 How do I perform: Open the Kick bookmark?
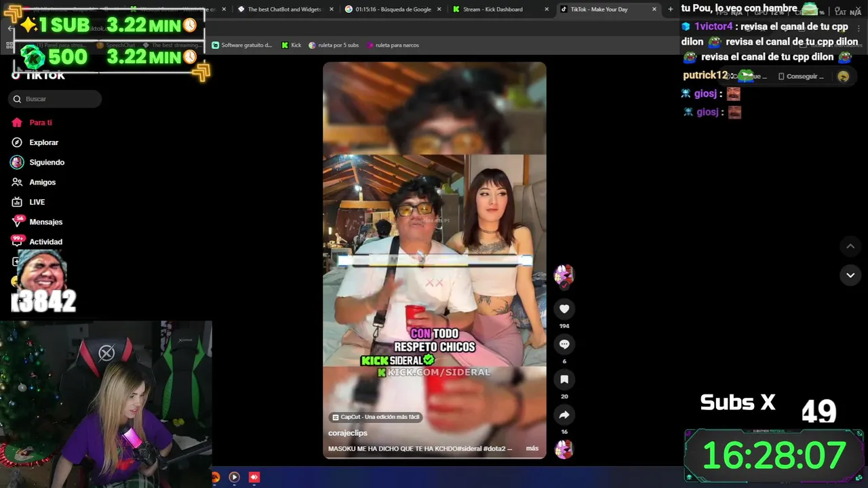(x=291, y=45)
